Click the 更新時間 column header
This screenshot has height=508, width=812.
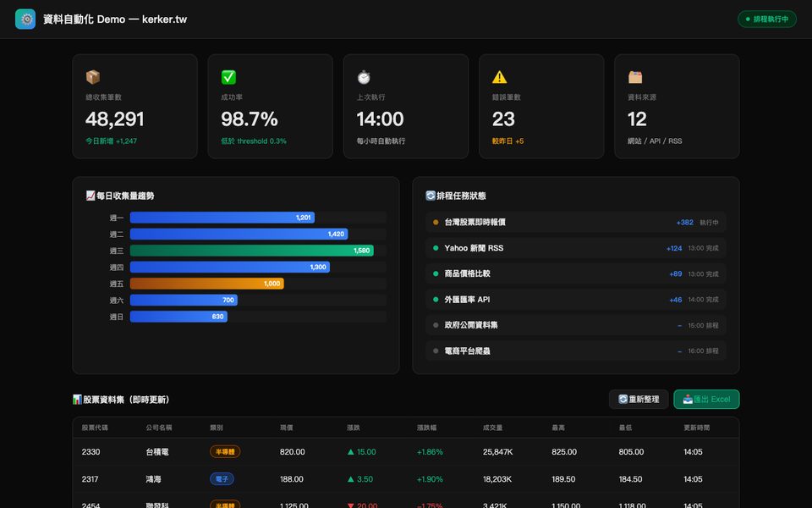pyautogui.click(x=696, y=428)
